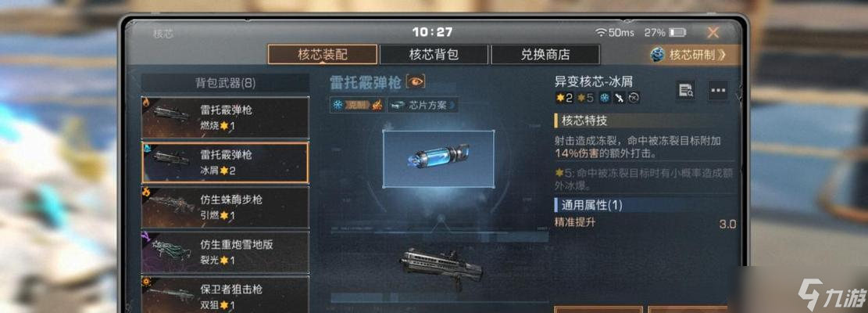Click the 克制 counter indicator tag
The image size is (868, 313).
357,105
